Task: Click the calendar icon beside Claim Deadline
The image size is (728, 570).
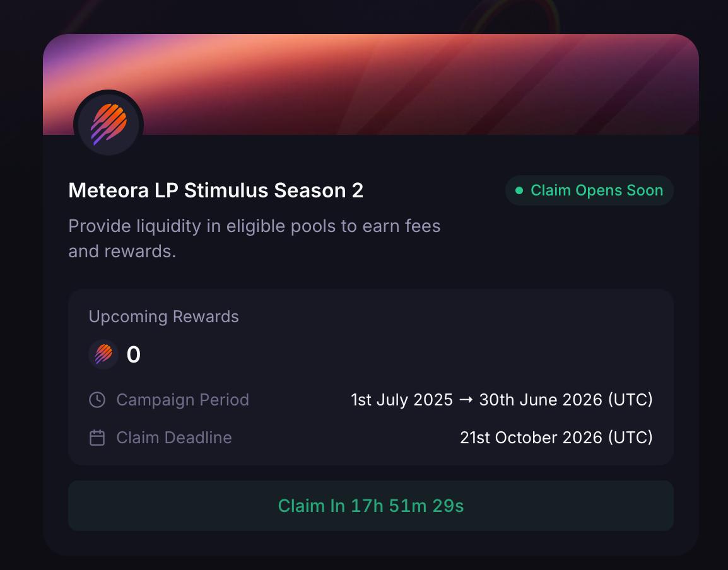Action: coord(97,438)
